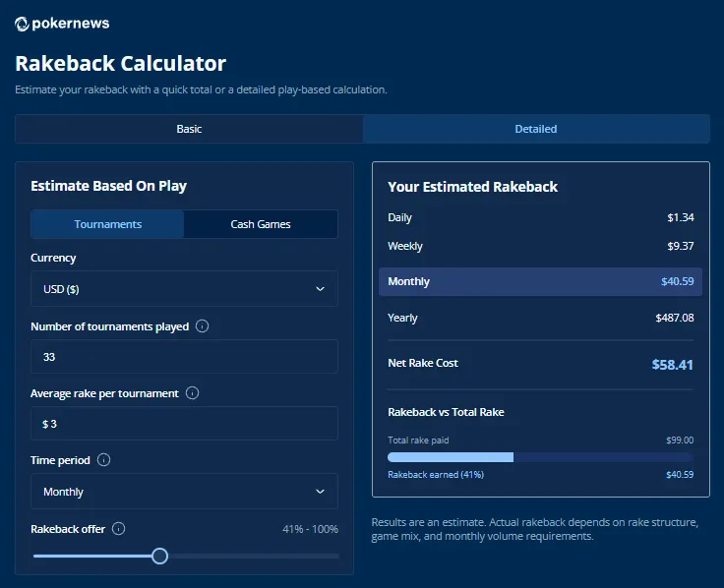Click the Currency label

coord(53,258)
